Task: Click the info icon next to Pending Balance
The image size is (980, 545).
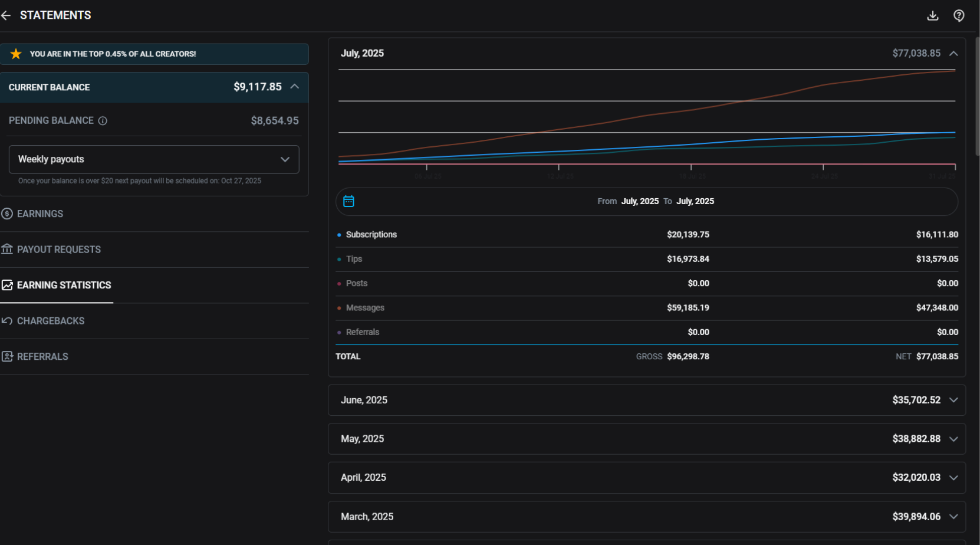Action: [103, 120]
